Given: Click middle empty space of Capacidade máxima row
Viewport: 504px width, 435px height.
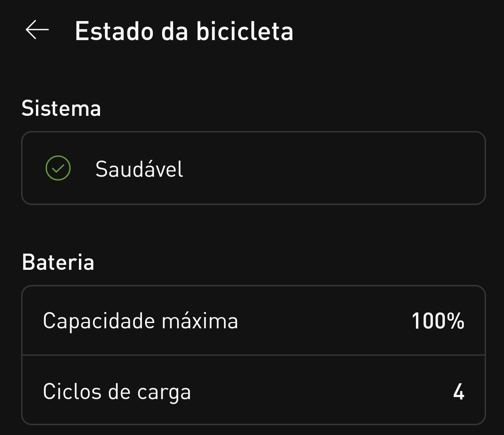Looking at the screenshot, I should 324,321.
